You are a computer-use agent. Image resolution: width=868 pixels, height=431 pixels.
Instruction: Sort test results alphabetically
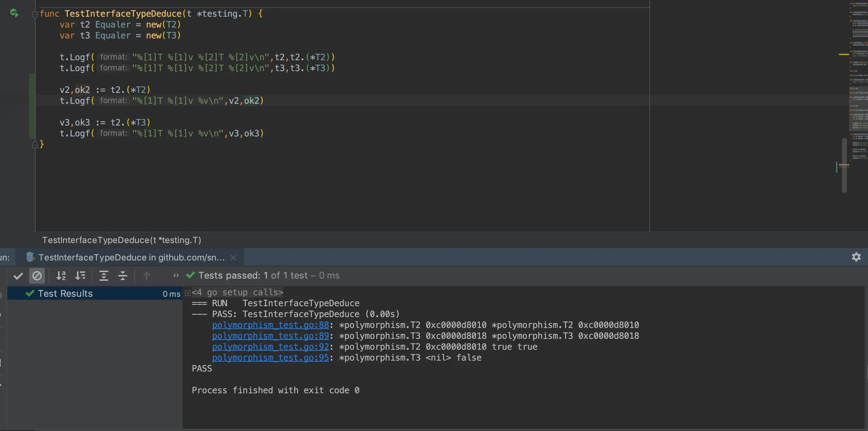click(x=61, y=275)
